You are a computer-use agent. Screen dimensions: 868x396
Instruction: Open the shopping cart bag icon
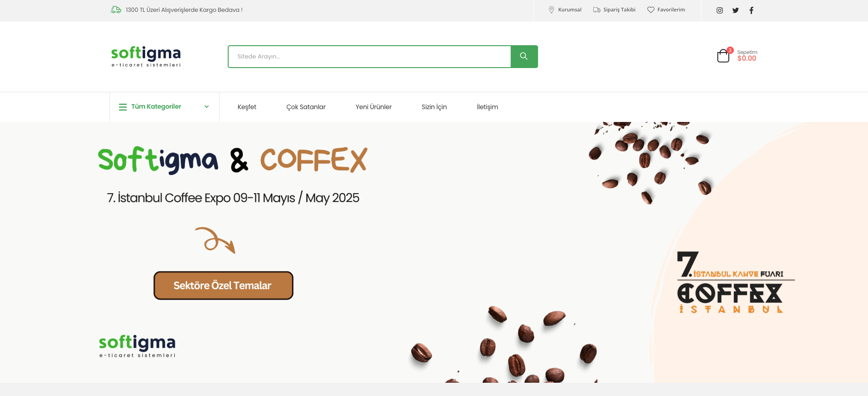tap(723, 56)
